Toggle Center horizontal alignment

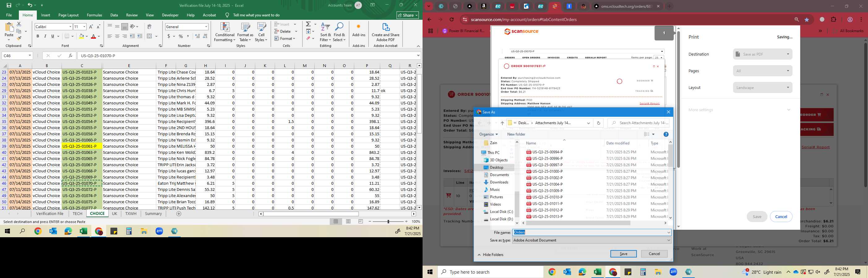(117, 36)
